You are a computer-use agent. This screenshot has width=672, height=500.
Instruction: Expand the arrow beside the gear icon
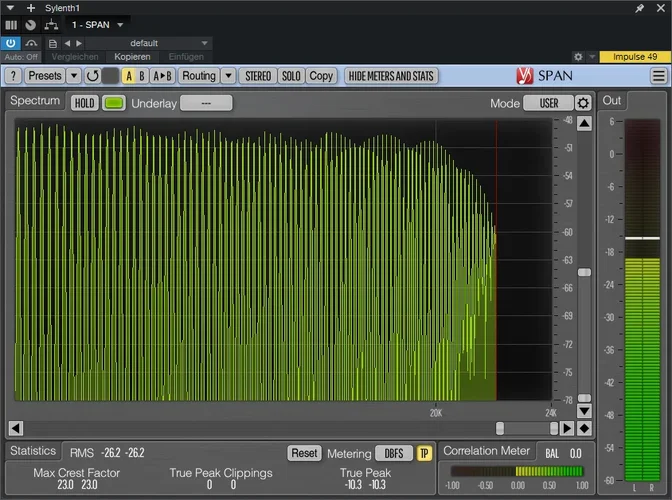(x=592, y=57)
